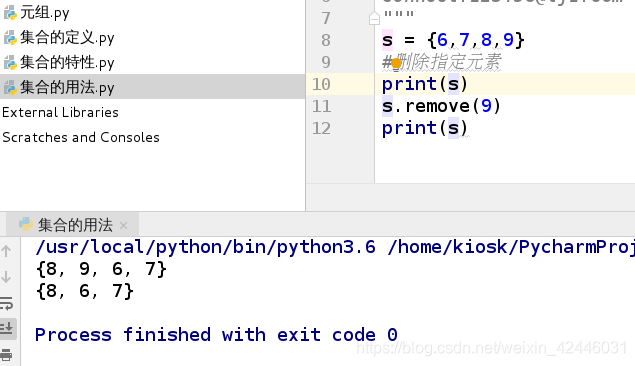Open 集合的特性.py file

(x=67, y=63)
